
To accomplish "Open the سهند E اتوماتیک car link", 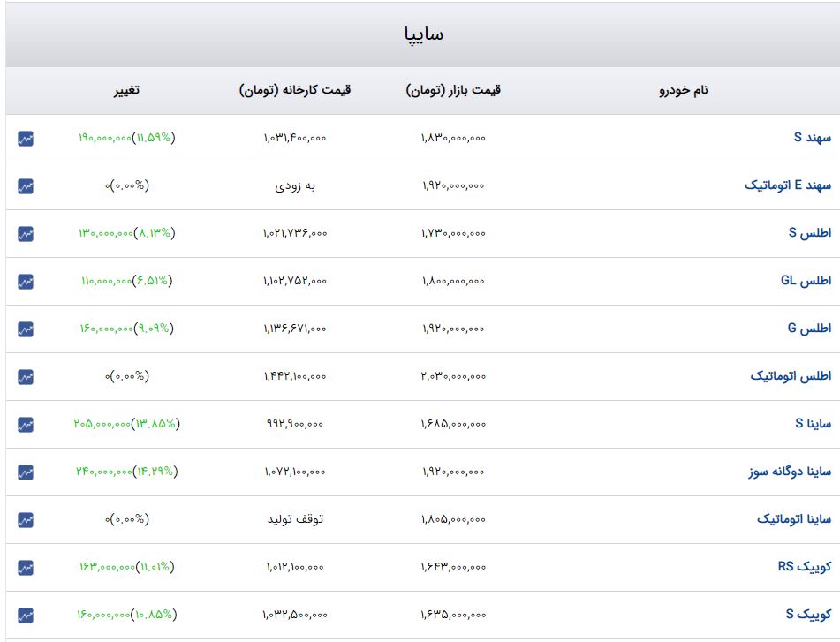I will (788, 185).
